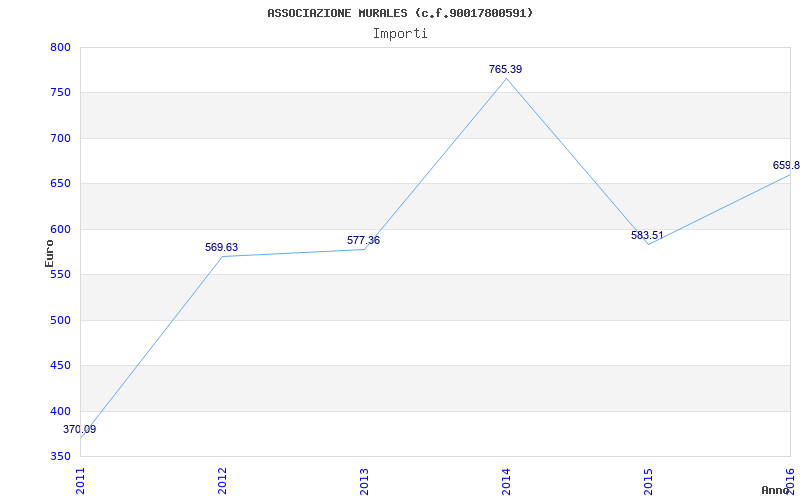Select the 577.36 data label
This screenshot has width=800, height=500.
363,240
